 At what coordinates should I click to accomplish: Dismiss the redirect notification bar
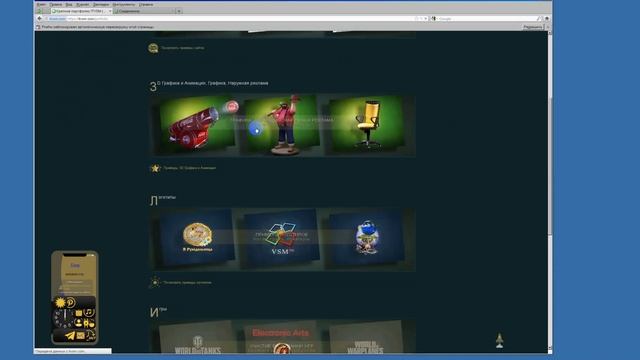[x=548, y=27]
